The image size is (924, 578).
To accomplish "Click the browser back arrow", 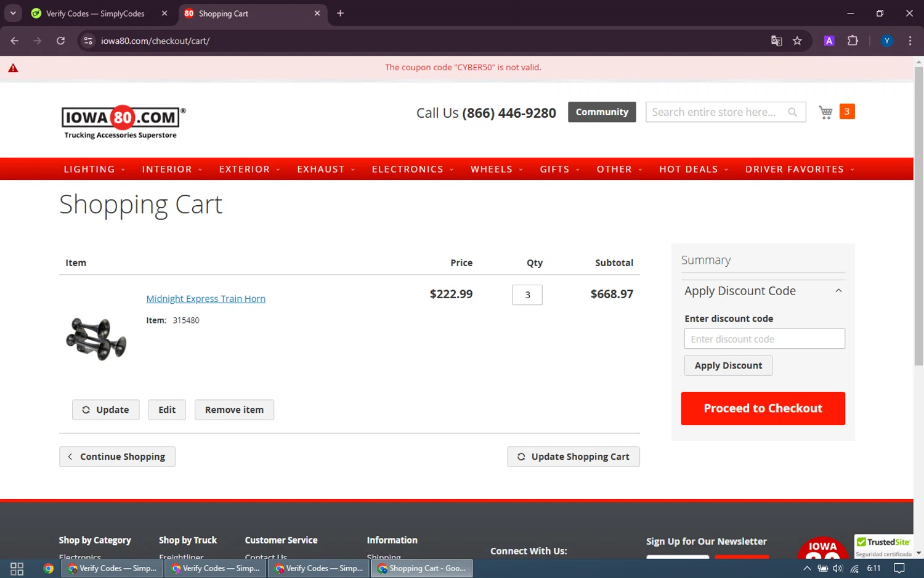I will [15, 41].
